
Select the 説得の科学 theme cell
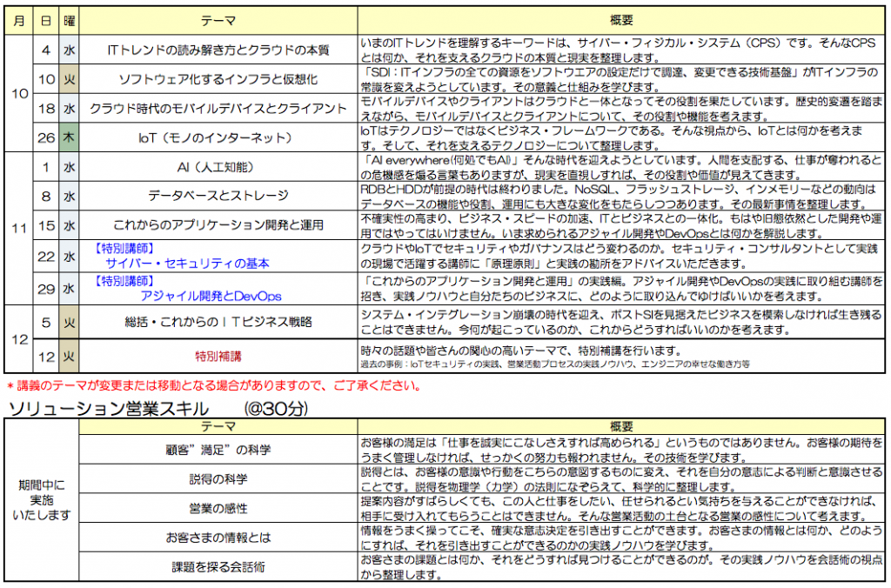[218, 479]
